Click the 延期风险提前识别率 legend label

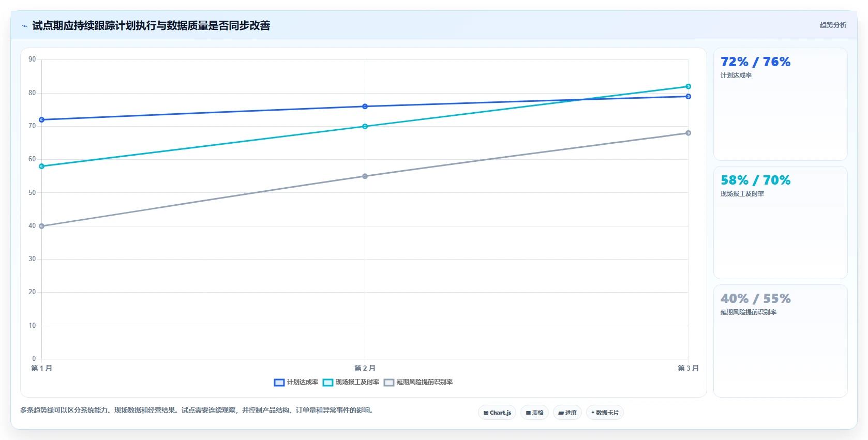click(x=425, y=382)
